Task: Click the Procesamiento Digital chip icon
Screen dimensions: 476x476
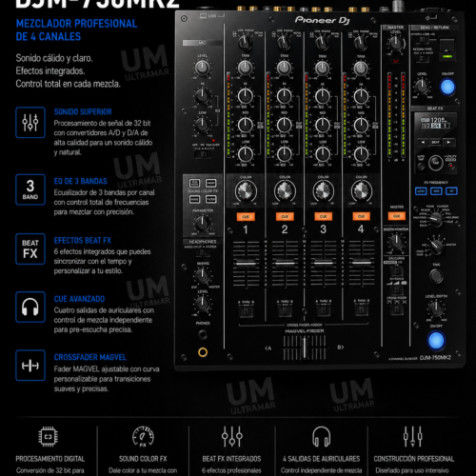Action: (x=49, y=437)
